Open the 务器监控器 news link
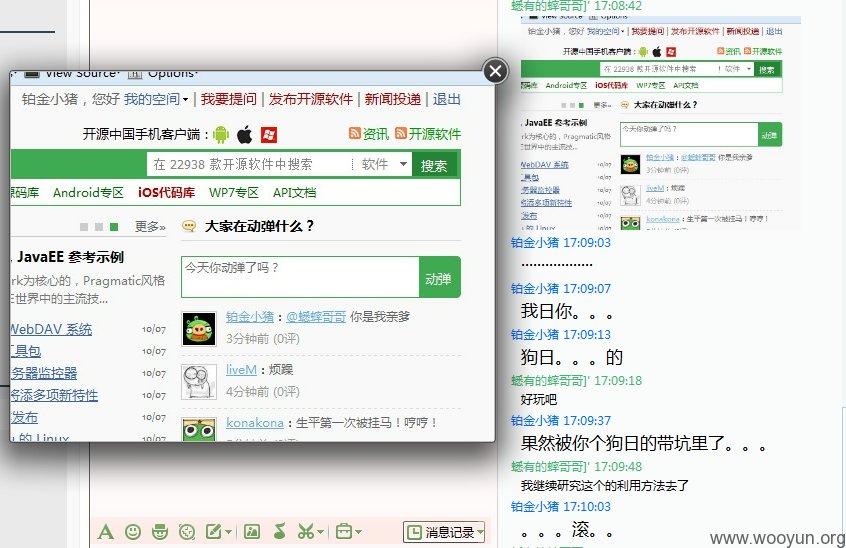The width and height of the screenshot is (846, 548). [44, 373]
